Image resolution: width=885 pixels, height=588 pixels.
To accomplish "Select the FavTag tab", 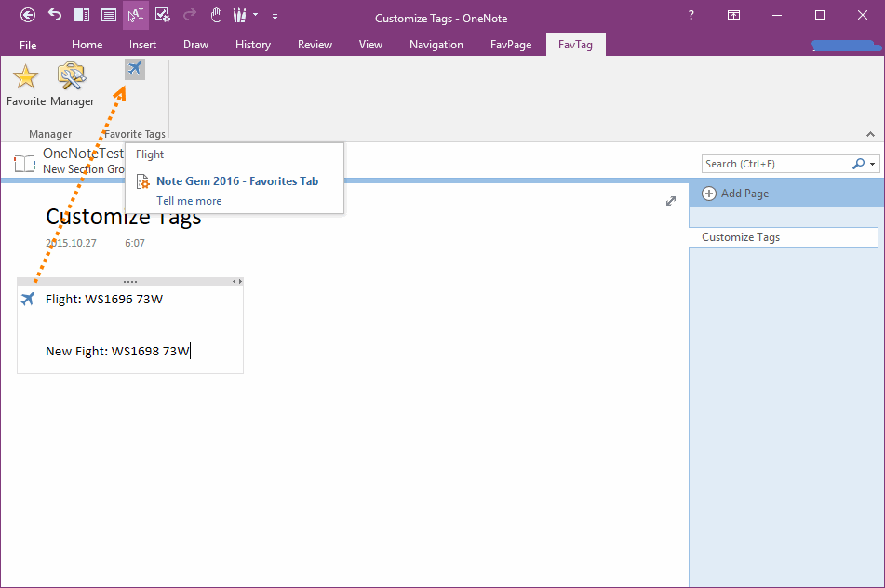I will pos(576,45).
